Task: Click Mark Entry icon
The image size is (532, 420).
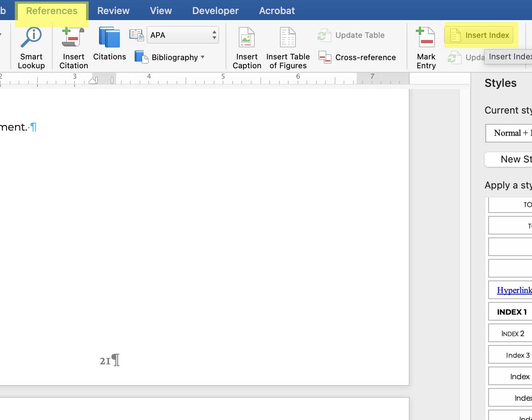Action: click(426, 47)
